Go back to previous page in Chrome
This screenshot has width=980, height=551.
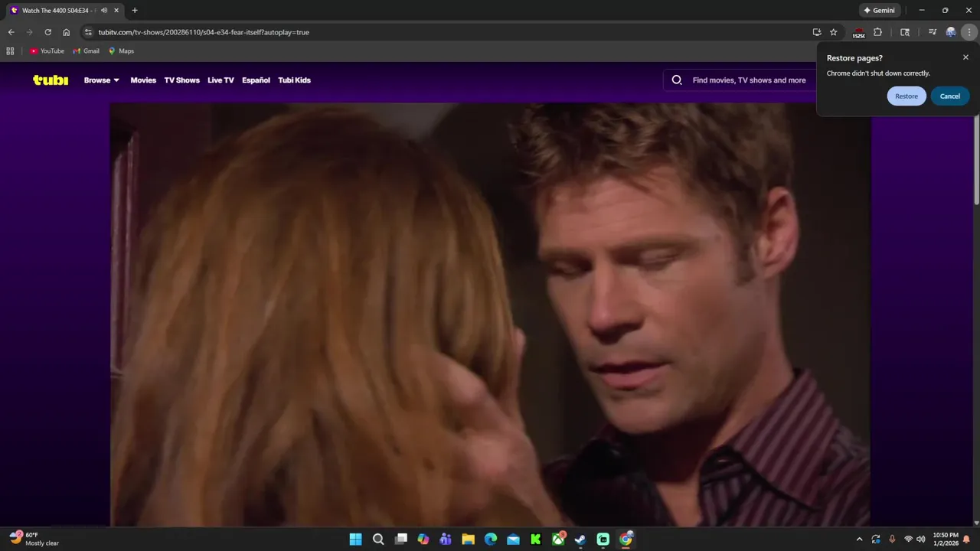click(11, 32)
